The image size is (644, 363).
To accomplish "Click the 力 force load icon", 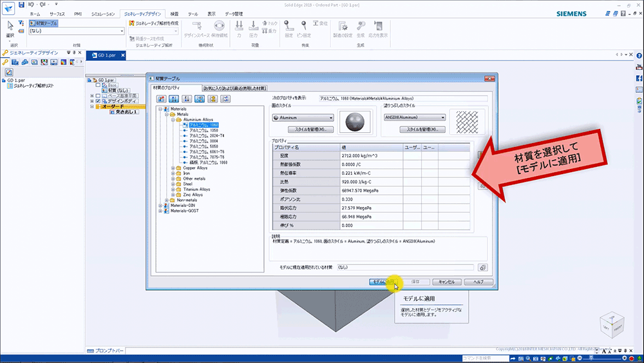I will (x=239, y=29).
